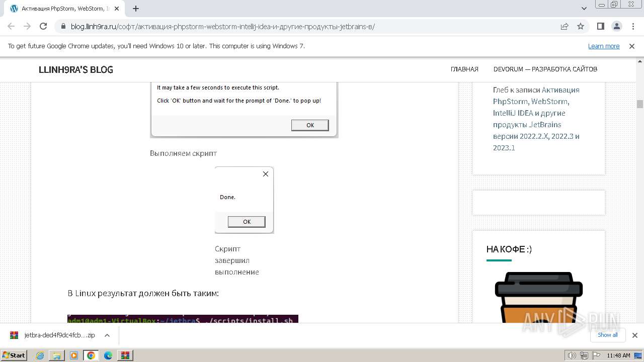
Task: Open the volume speaker tray icon
Action: coord(572,355)
